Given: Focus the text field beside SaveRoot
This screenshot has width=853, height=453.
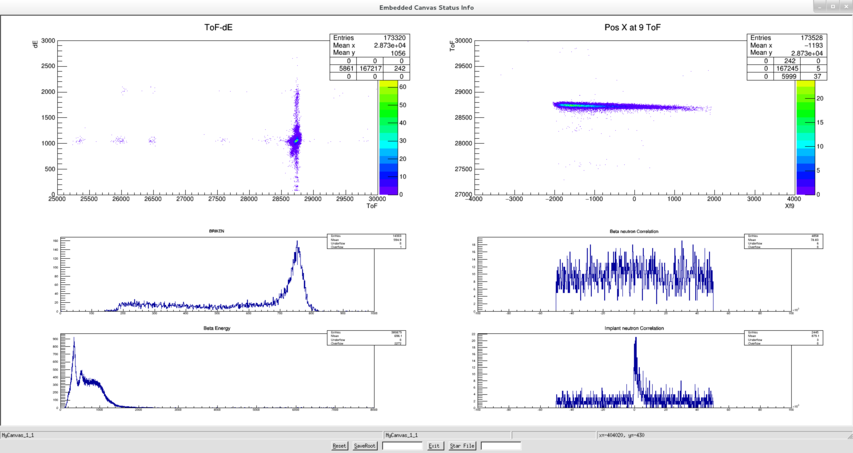Looking at the screenshot, I should click(402, 446).
